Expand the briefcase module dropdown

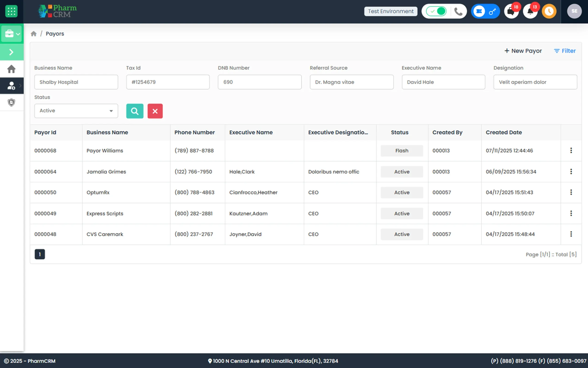point(12,34)
